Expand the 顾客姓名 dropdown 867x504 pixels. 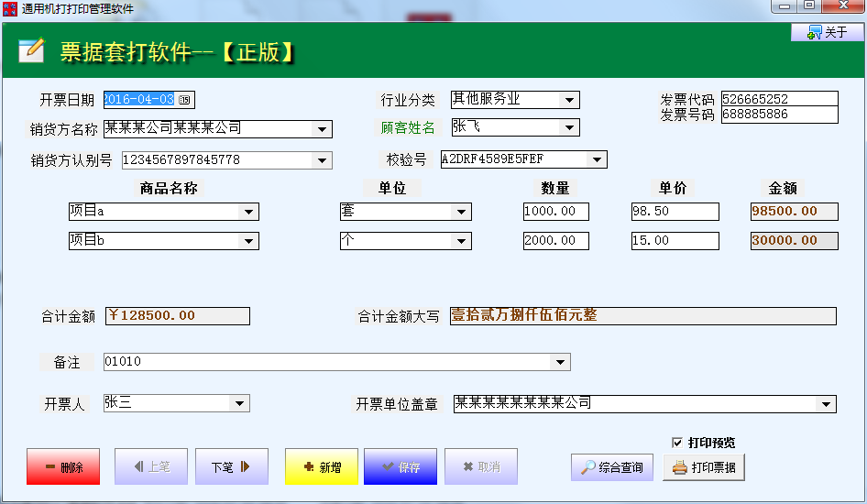(569, 128)
